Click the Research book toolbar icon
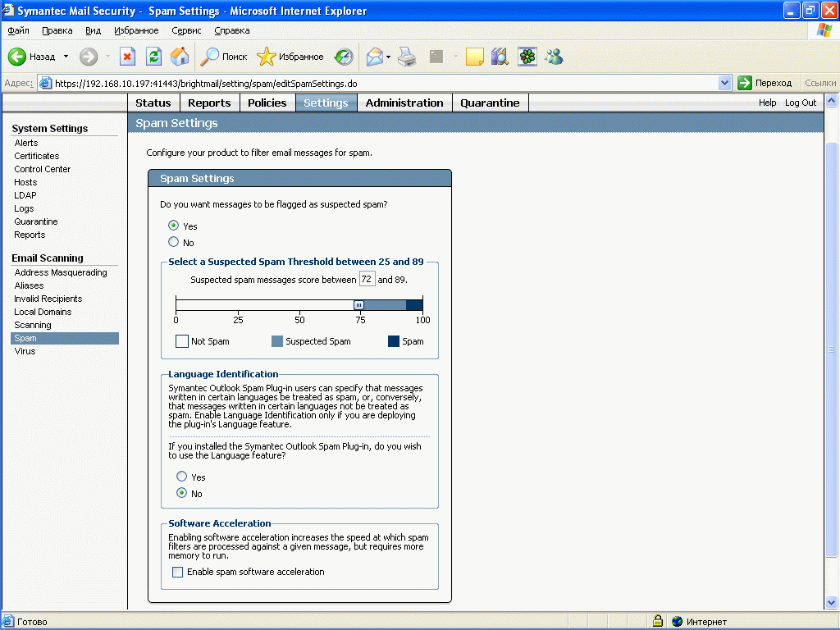Viewport: 840px width, 630px height. (x=500, y=57)
